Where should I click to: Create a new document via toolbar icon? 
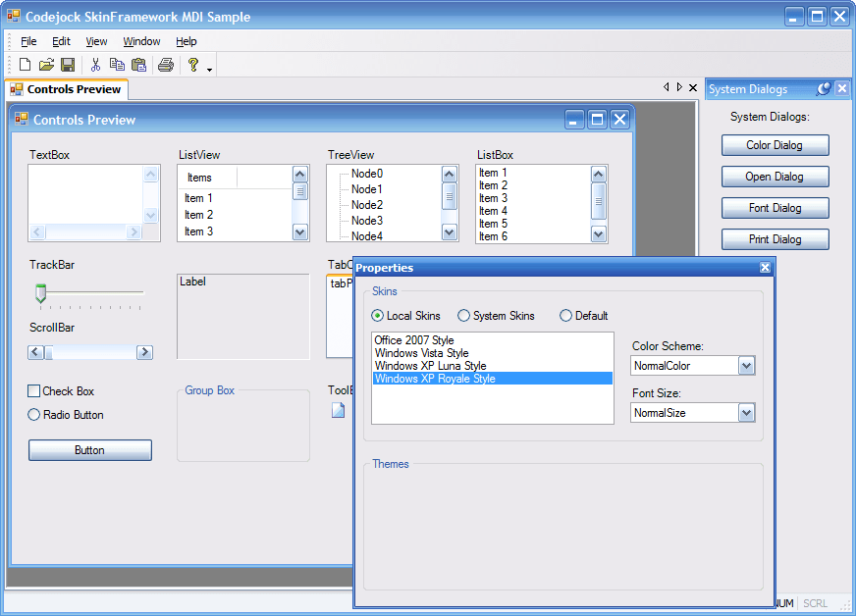pos(24,64)
